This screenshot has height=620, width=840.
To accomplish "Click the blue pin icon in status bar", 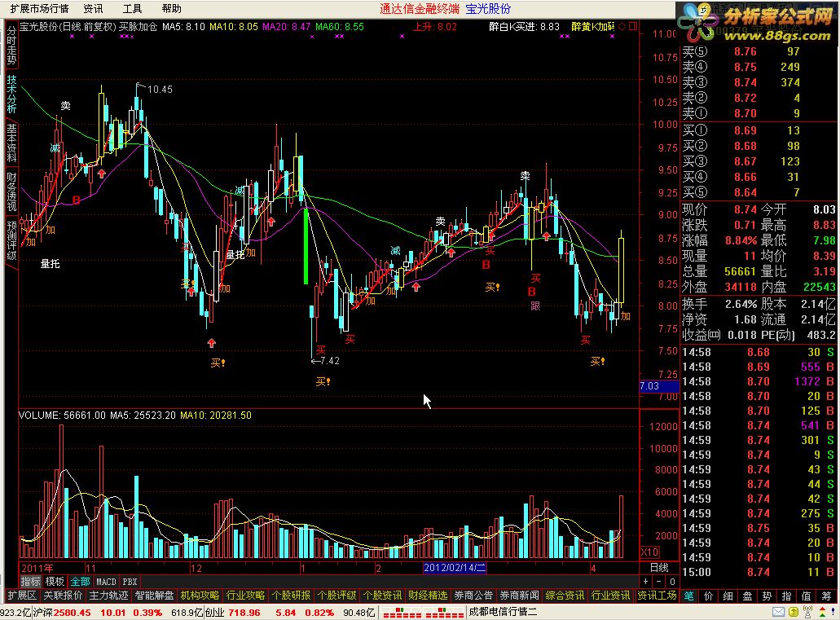I will 833,611.
